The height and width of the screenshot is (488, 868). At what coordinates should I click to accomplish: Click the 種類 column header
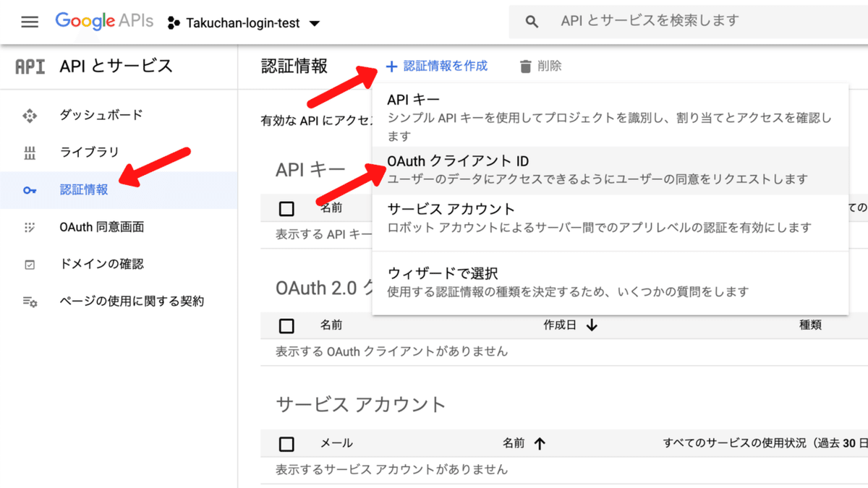tap(810, 325)
